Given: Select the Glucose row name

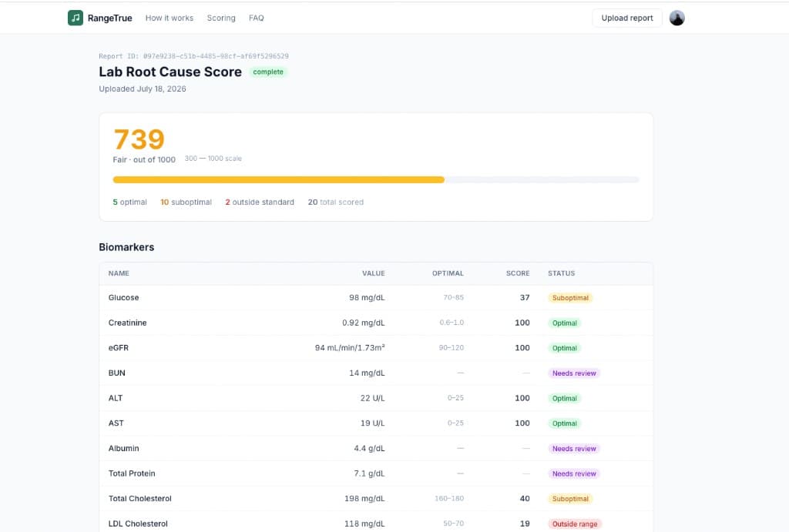Looking at the screenshot, I should pos(123,298).
